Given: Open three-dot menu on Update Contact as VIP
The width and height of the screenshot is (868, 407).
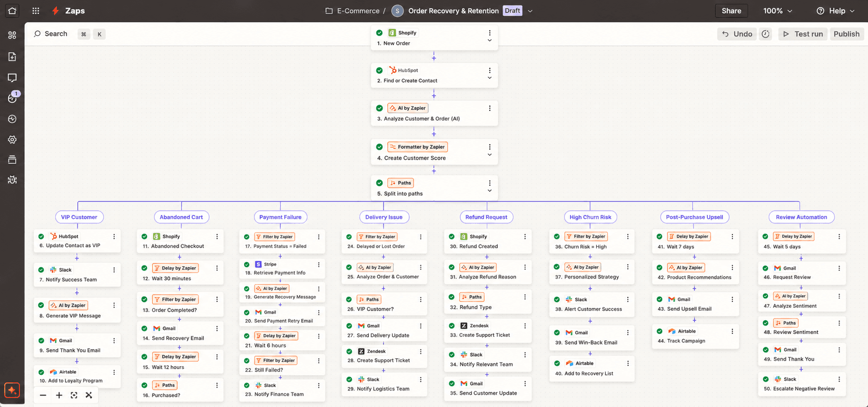Looking at the screenshot, I should coord(114,236).
